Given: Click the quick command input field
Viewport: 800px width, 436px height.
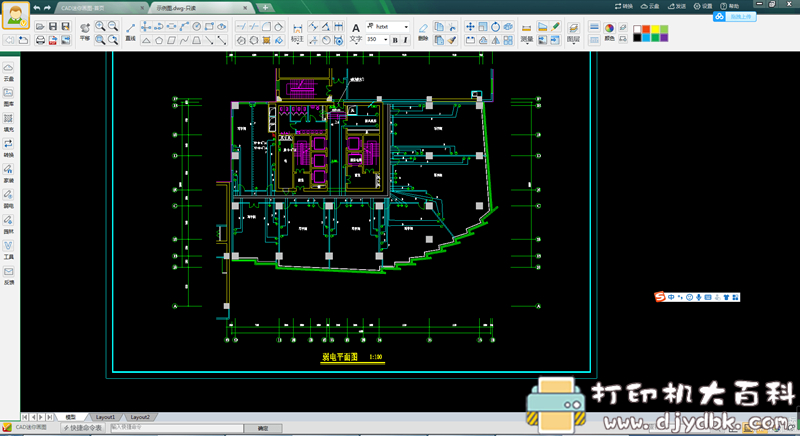Looking at the screenshot, I should coord(177,428).
